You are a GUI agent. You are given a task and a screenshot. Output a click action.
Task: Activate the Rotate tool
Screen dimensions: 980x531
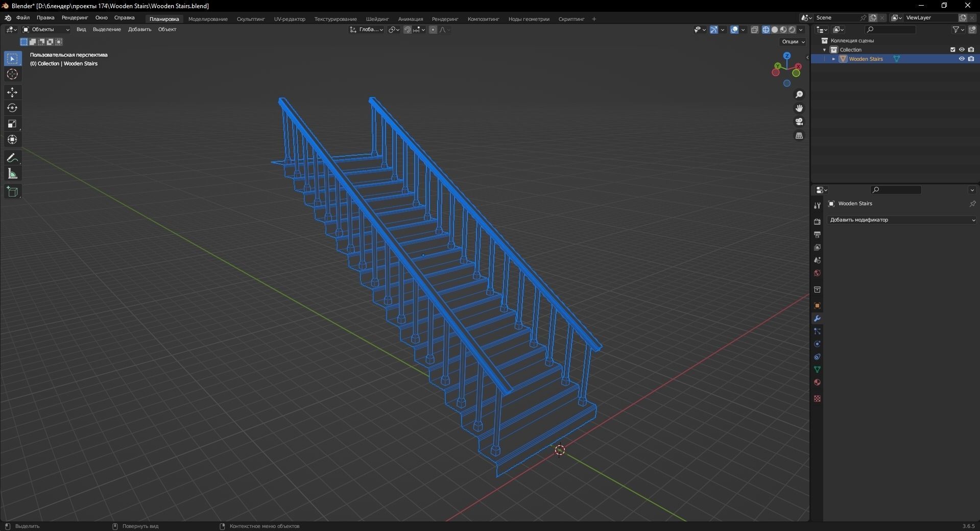[x=12, y=108]
